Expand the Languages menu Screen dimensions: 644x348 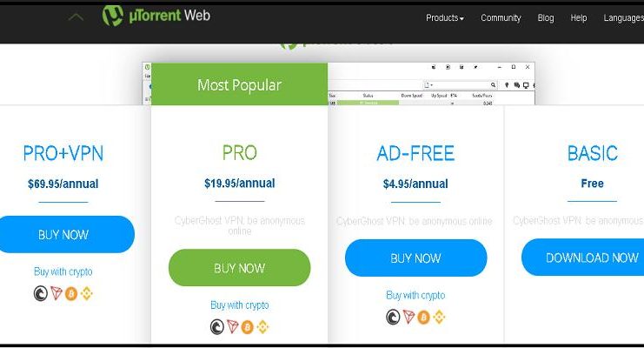[623, 18]
